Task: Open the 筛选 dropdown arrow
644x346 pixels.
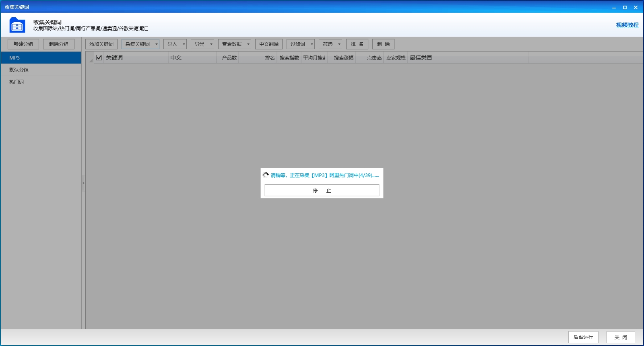Action: 339,44
